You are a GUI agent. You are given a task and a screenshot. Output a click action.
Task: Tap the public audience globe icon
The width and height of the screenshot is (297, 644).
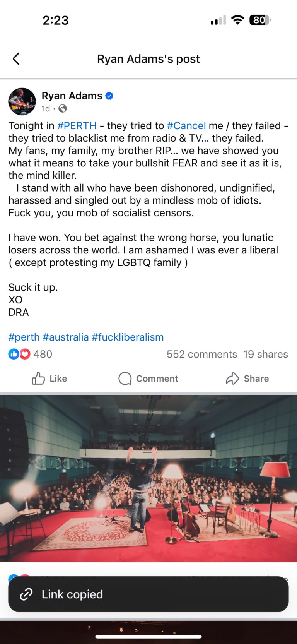coord(62,108)
